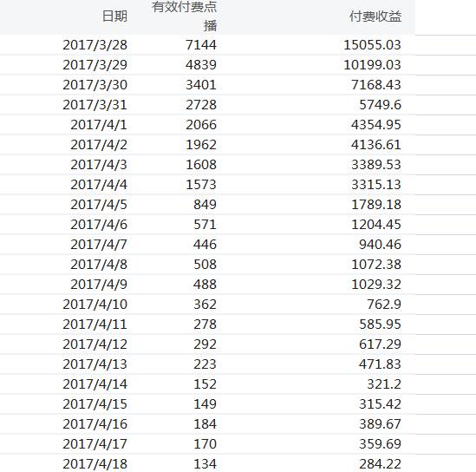
Task: Select the cell with value 1573
Action: [201, 185]
